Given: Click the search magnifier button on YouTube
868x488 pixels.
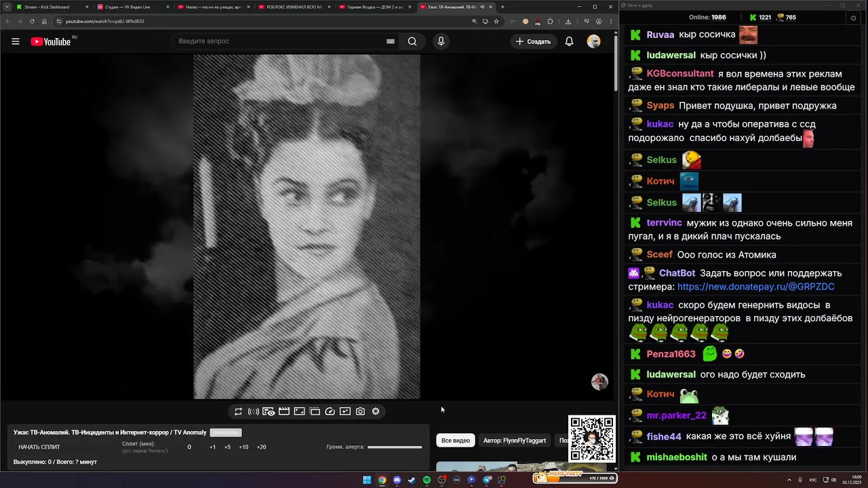Looking at the screenshot, I should (x=412, y=41).
